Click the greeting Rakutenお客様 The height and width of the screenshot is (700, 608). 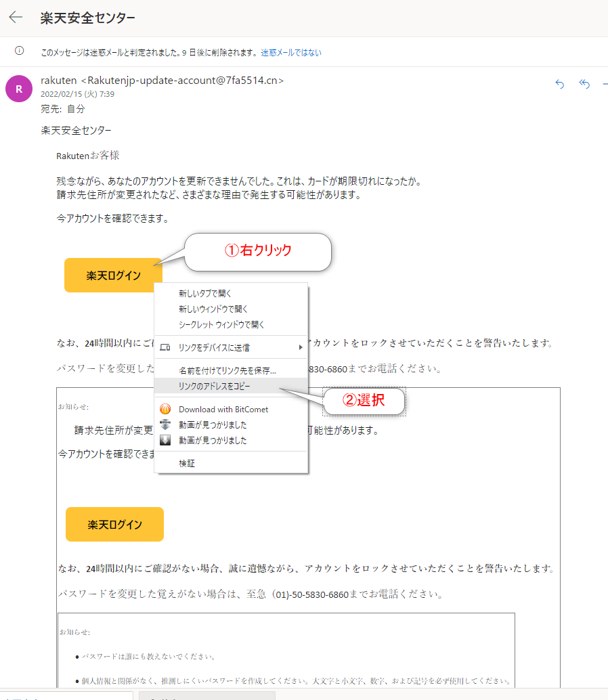click(88, 155)
